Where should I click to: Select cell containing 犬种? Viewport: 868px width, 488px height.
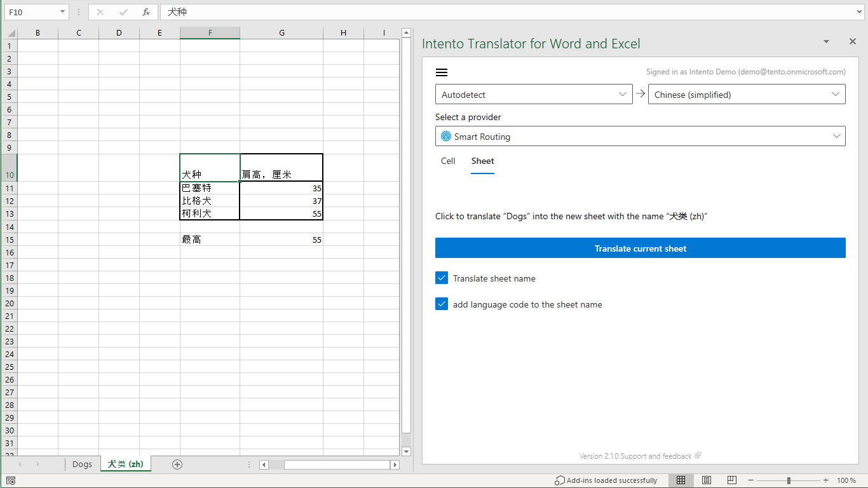(x=210, y=168)
